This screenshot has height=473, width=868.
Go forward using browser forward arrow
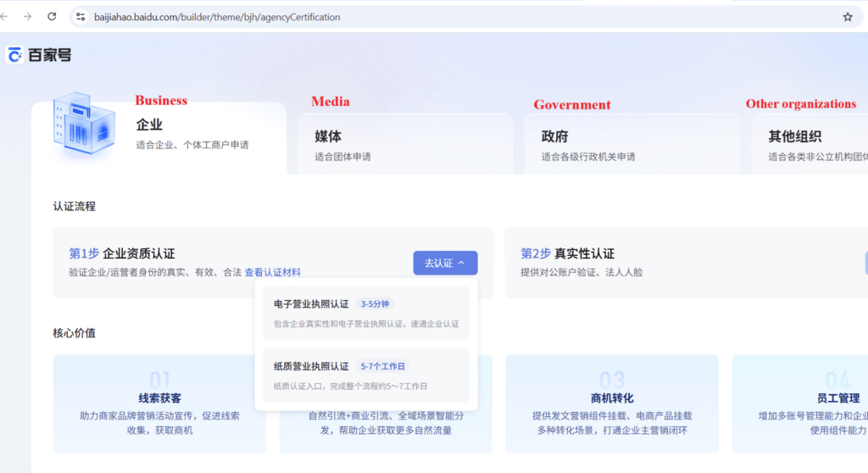(x=28, y=17)
